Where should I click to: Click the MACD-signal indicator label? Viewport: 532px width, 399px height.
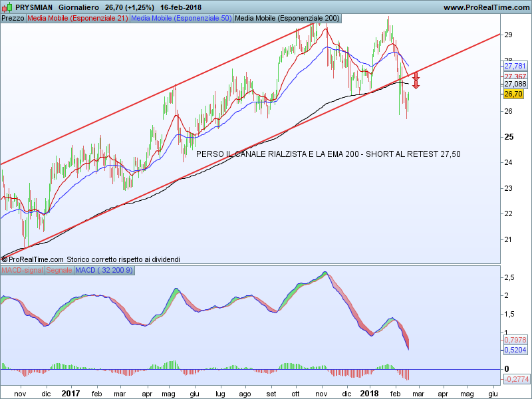(x=22, y=270)
